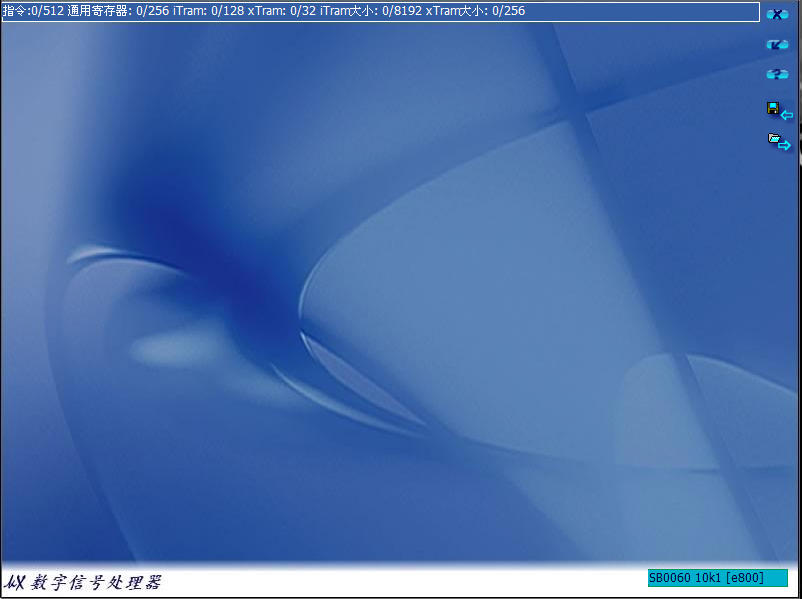Select the SB0060 10k1 [e800] device box

717,578
